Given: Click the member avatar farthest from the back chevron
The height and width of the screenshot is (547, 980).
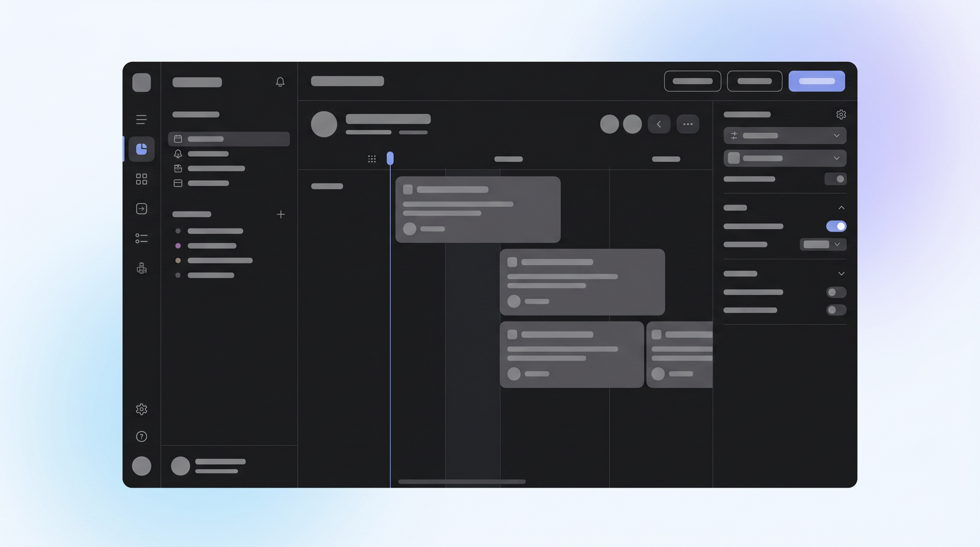Looking at the screenshot, I should click(609, 124).
